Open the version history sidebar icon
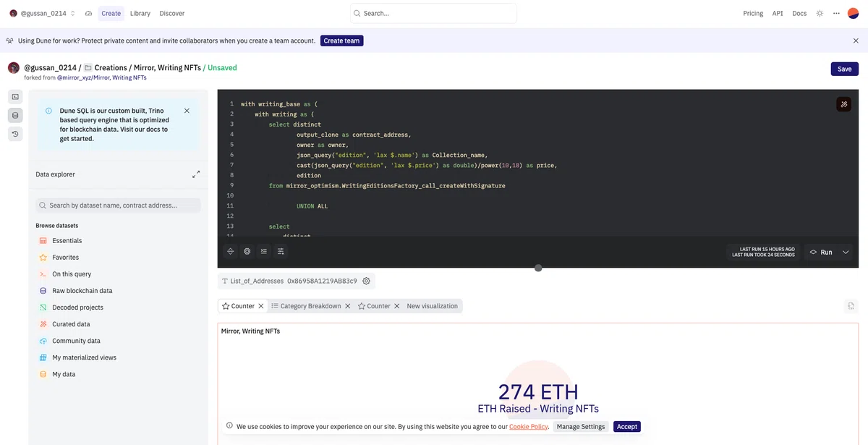Screen dimensions: 868x445 (x=15, y=134)
